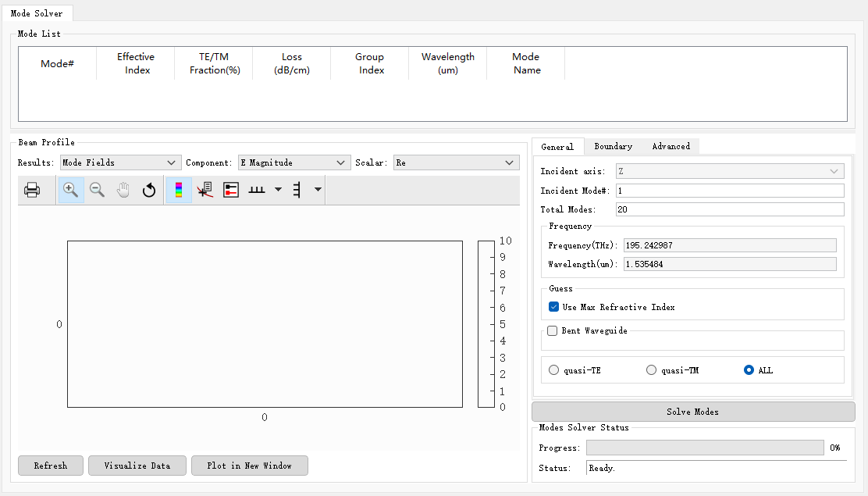Click the Mode Solver tab

click(37, 13)
